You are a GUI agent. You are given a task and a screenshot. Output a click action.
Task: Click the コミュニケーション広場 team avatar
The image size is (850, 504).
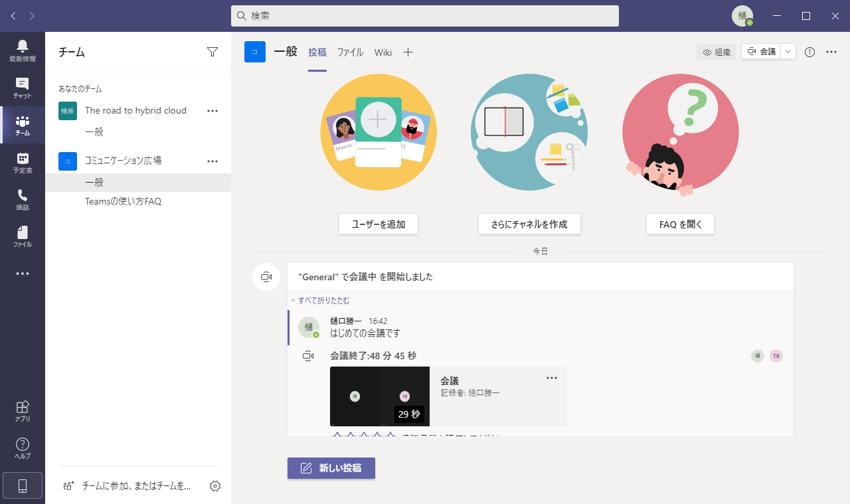tap(68, 161)
